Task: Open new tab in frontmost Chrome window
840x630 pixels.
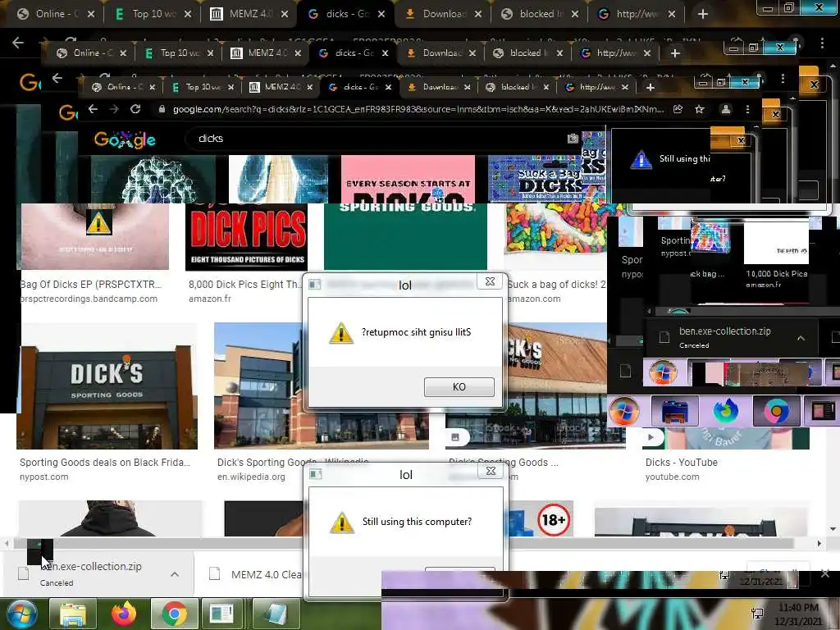Action: [x=650, y=87]
